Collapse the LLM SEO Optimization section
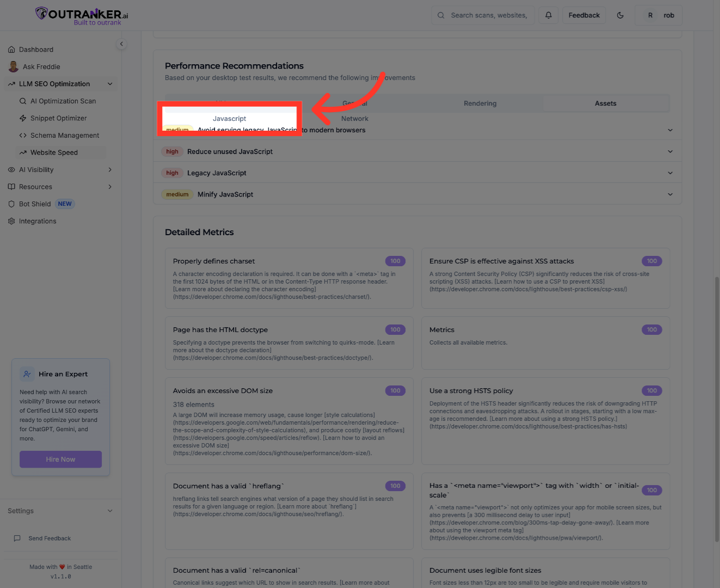Viewport: 720px width, 588px height. pyautogui.click(x=110, y=84)
